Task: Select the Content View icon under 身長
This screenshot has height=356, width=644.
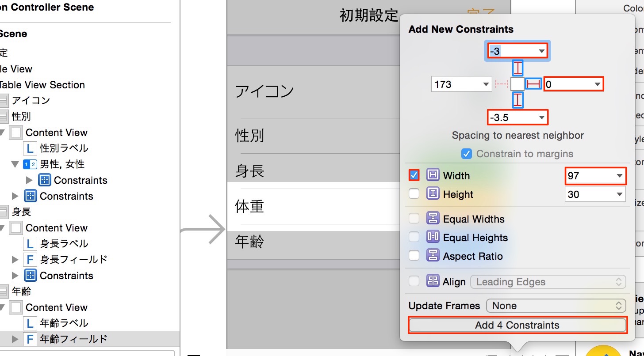Action: (x=15, y=228)
